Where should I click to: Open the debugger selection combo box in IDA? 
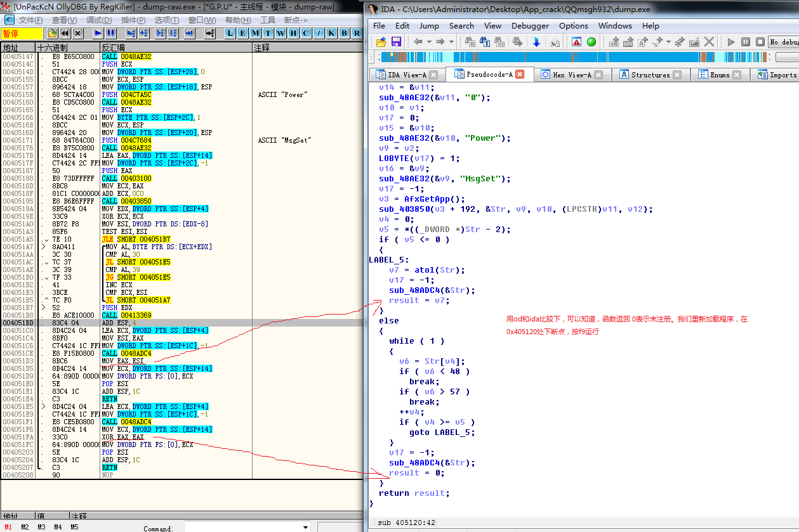(x=783, y=42)
